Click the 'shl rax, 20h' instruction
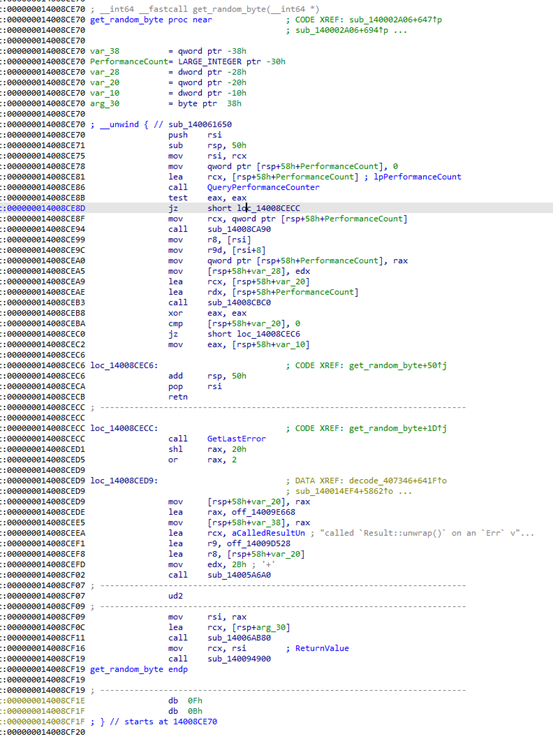554x740 pixels. click(x=207, y=449)
